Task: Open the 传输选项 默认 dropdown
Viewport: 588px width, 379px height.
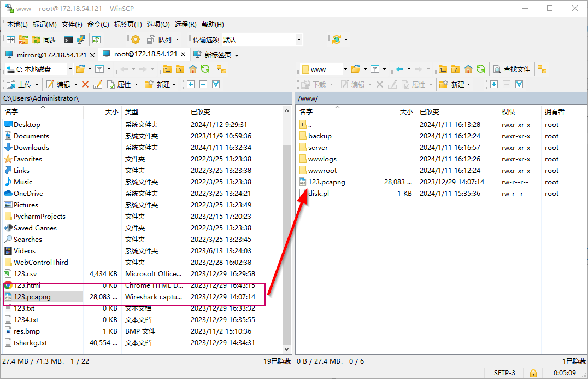Action: (298, 39)
